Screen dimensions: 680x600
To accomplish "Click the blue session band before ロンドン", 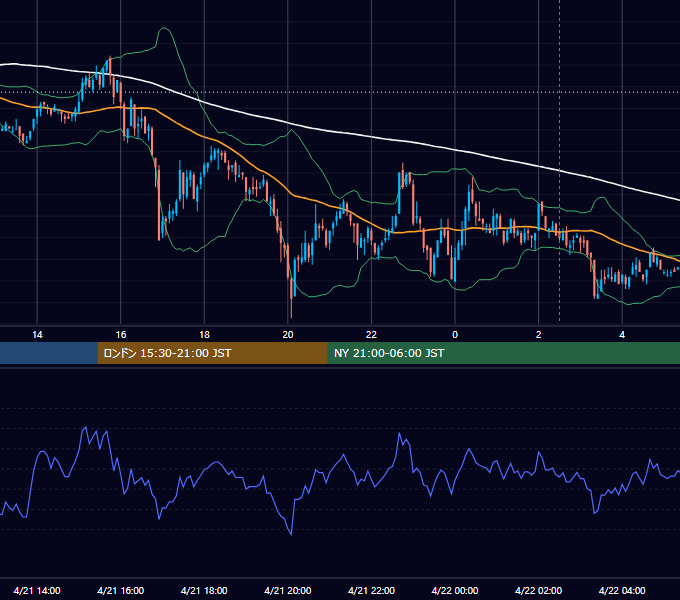I will coord(49,353).
